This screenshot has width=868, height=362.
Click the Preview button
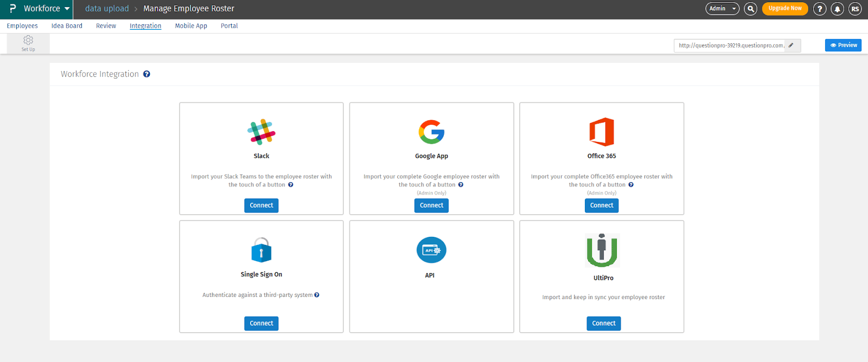(x=843, y=46)
